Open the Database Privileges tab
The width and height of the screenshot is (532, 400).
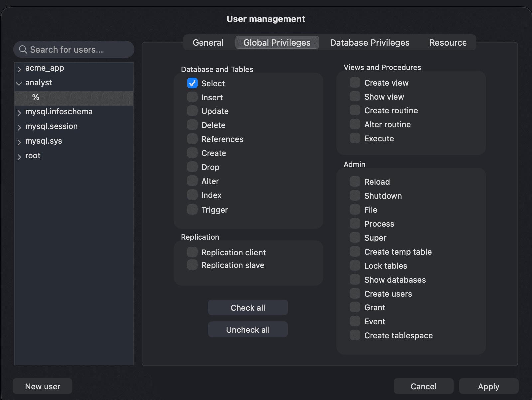point(370,43)
